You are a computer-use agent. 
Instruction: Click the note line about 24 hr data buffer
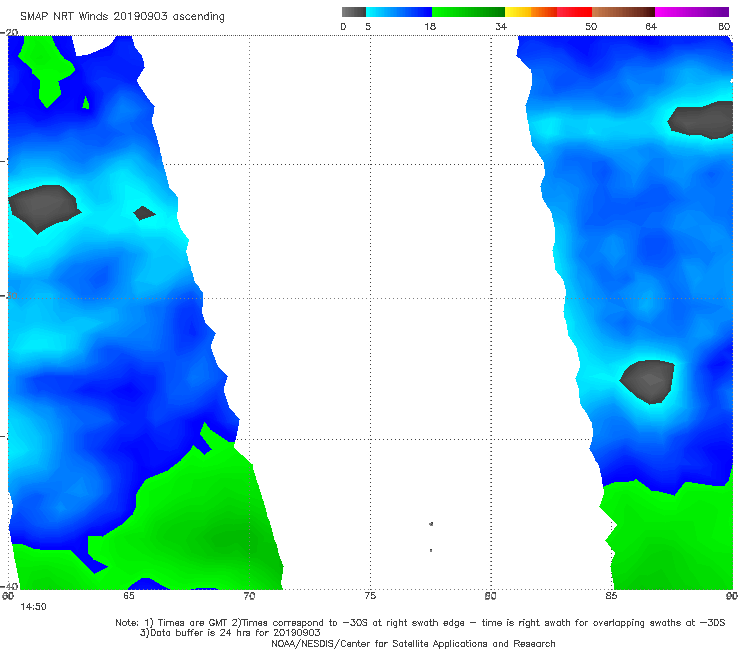point(230,633)
